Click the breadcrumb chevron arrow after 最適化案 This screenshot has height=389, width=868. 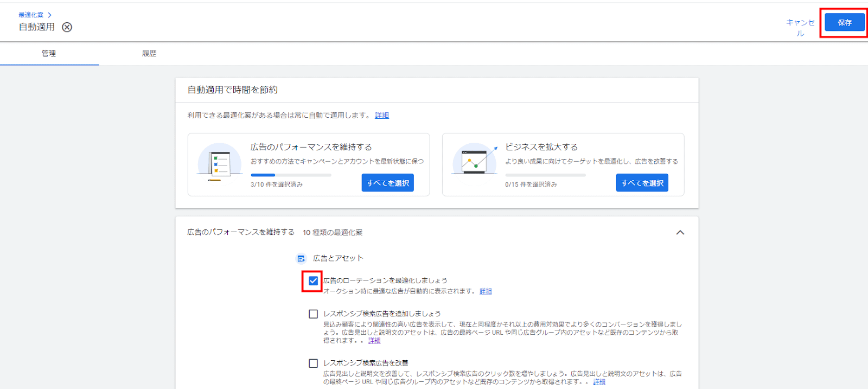point(49,15)
